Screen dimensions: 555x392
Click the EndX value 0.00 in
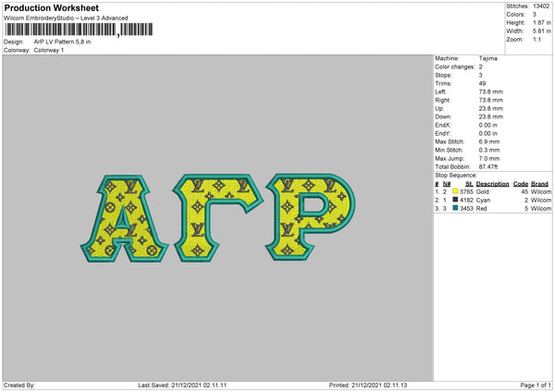(x=488, y=125)
